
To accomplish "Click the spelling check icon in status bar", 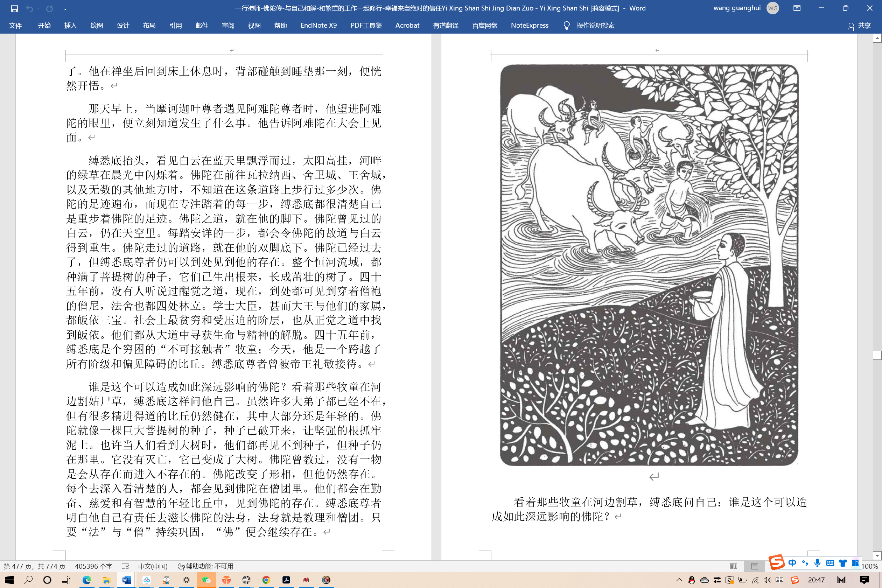I will pyautogui.click(x=126, y=566).
